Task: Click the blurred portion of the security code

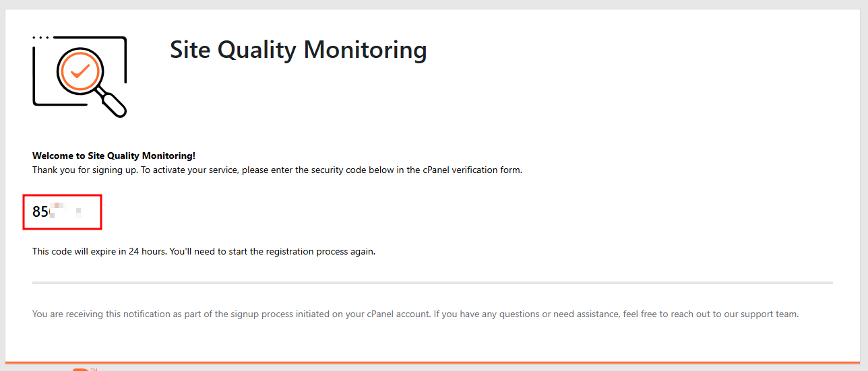Action: [67, 212]
